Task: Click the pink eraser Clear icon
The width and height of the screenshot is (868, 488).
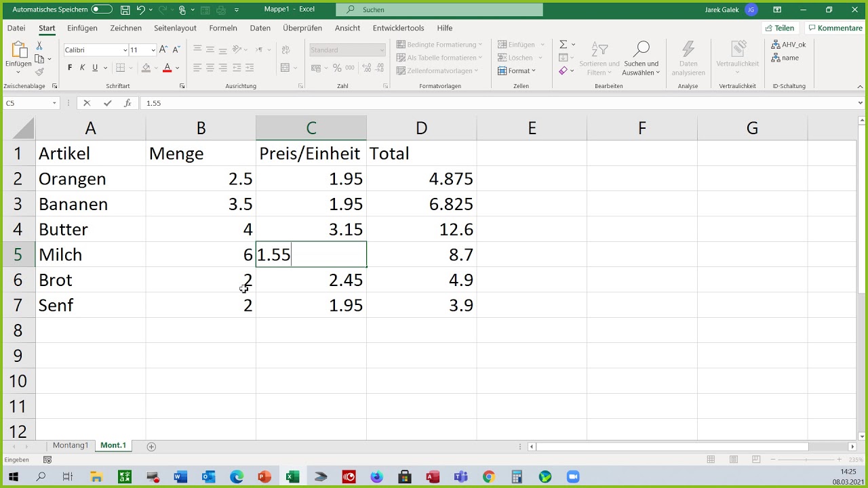Action: point(564,70)
